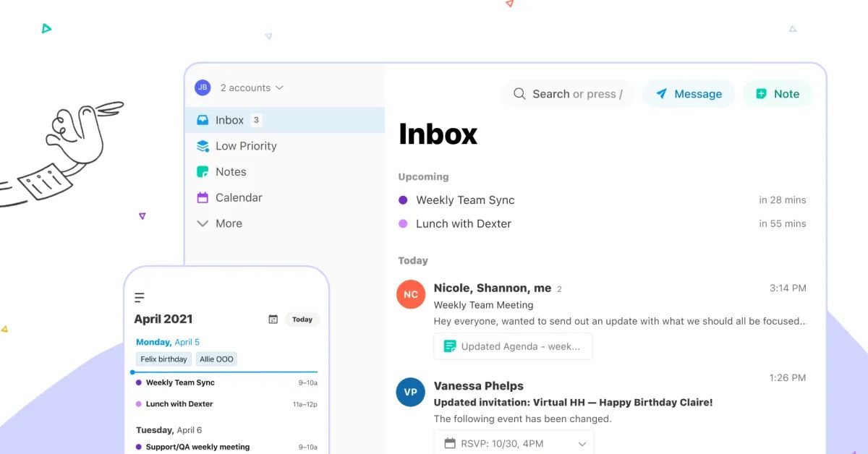Open the hamburger menu on the calendar widget
The height and width of the screenshot is (454, 868).
[138, 296]
